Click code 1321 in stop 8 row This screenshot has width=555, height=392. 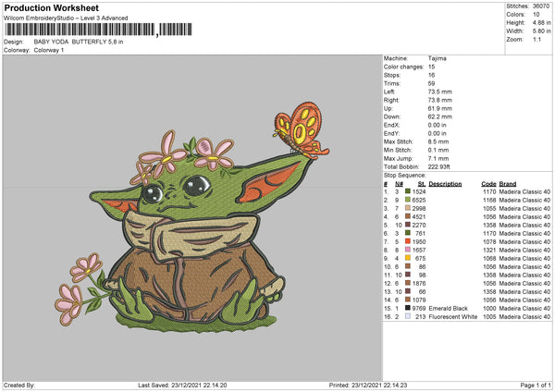point(489,251)
